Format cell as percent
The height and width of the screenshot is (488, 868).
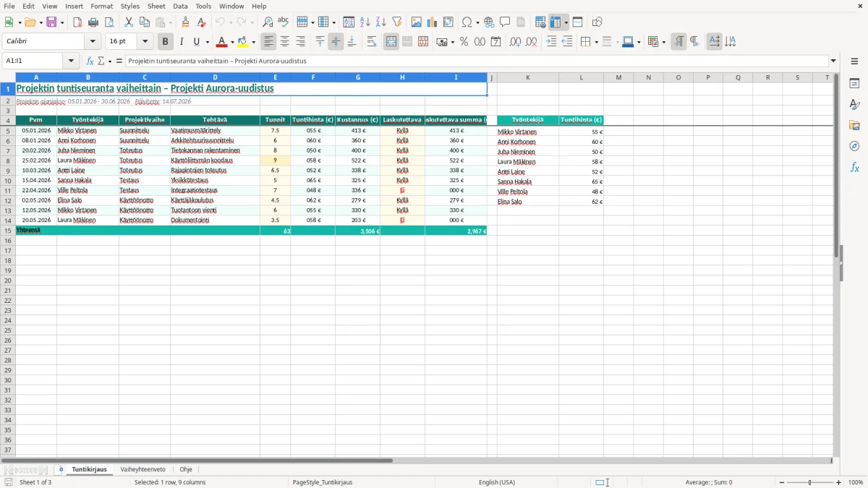tap(464, 42)
